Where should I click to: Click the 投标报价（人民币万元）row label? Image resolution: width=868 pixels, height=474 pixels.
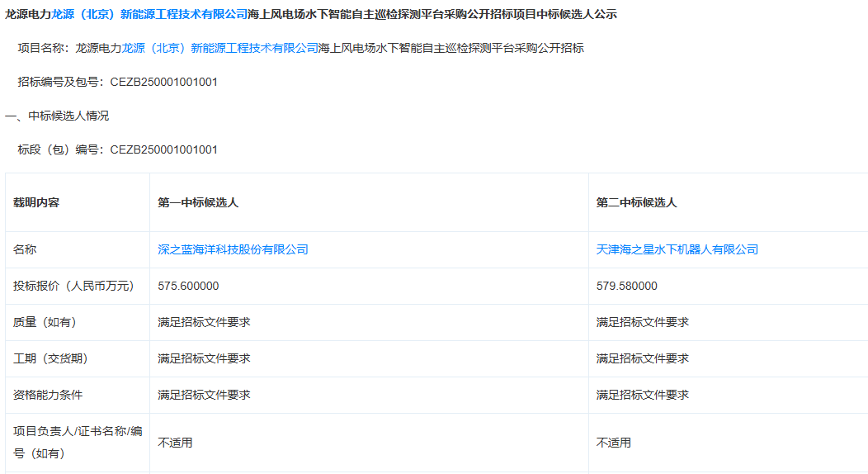pyautogui.click(x=73, y=286)
